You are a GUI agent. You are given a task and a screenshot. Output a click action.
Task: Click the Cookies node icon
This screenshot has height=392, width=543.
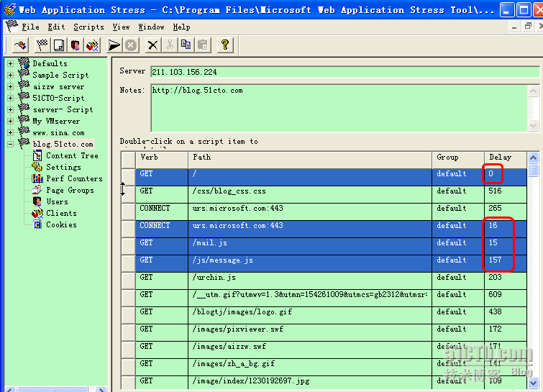pyautogui.click(x=37, y=224)
